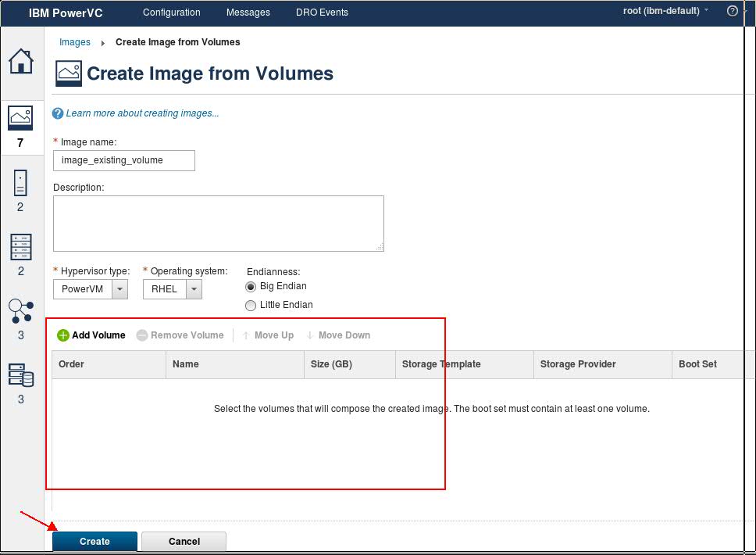Screen dimensions: 756x555
Task: Click the Boot Set column header
Action: point(708,364)
